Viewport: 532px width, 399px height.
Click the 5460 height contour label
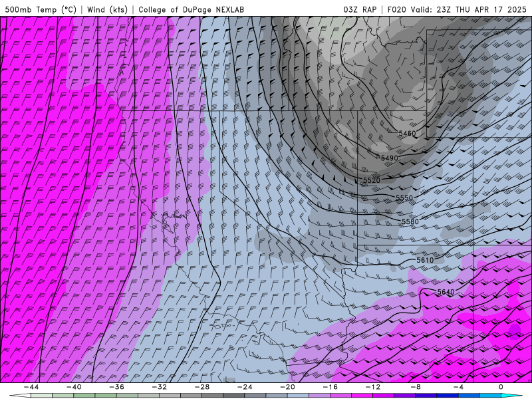click(x=407, y=134)
